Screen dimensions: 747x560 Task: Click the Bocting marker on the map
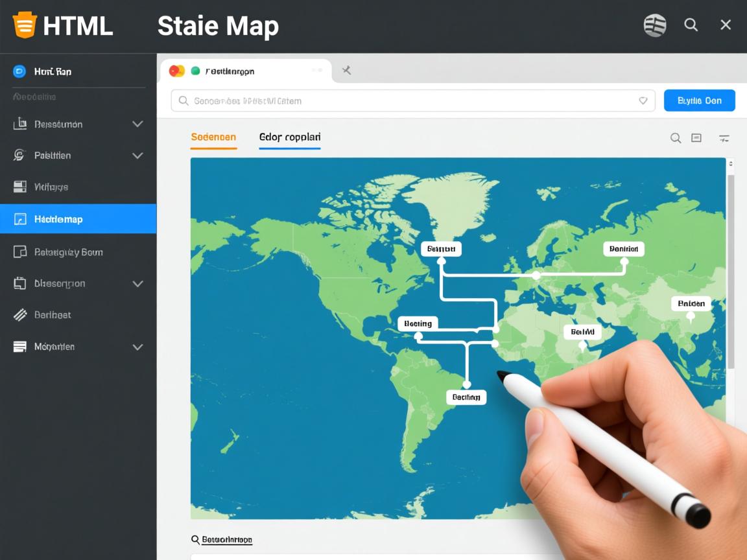(418, 323)
